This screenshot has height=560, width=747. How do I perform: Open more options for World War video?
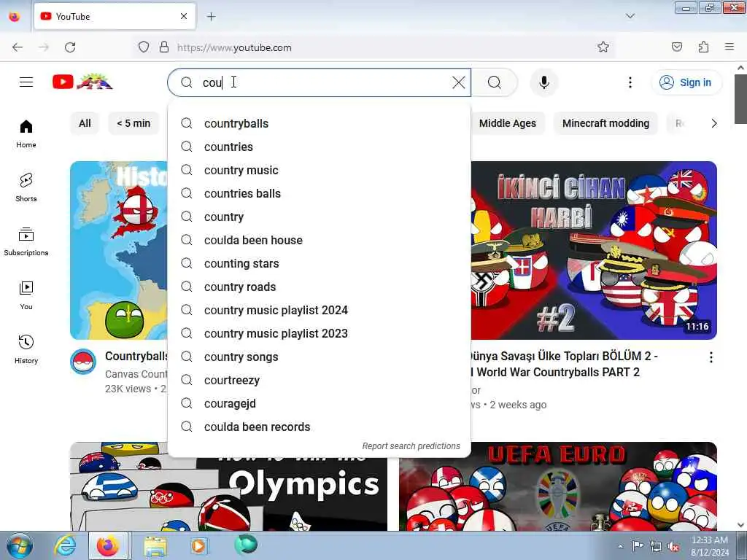(711, 357)
